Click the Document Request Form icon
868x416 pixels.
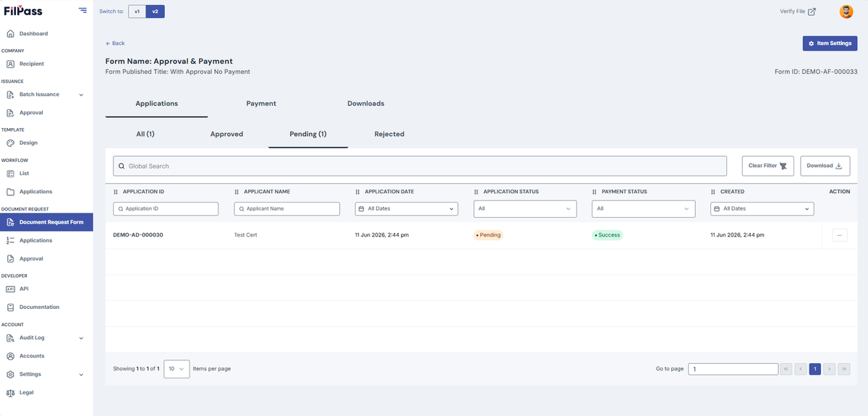coord(10,222)
